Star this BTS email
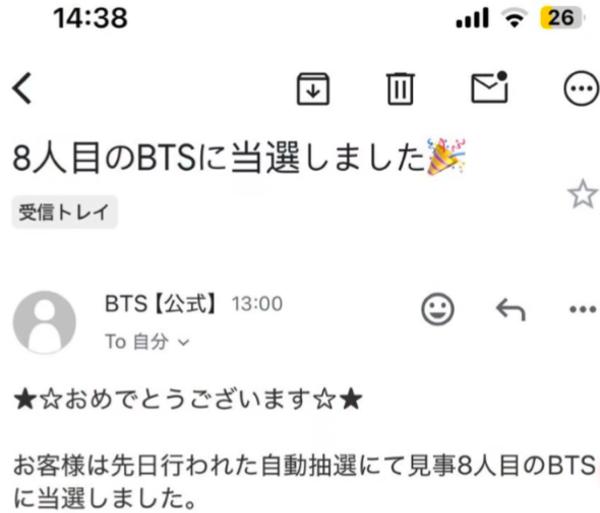 click(582, 194)
